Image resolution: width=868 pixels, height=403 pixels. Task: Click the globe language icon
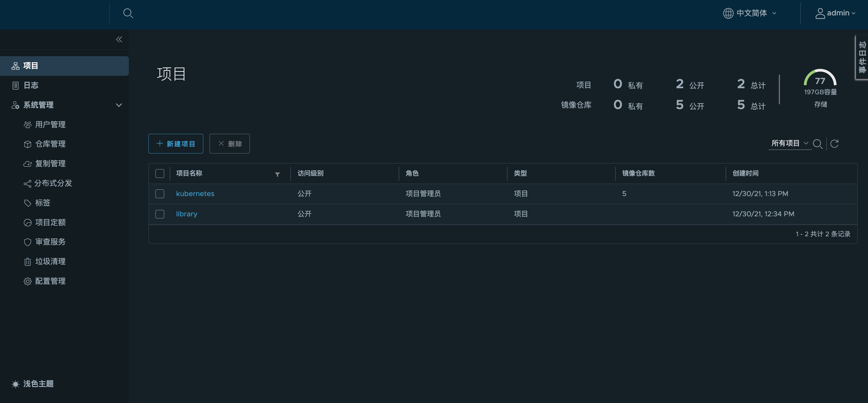(x=728, y=13)
